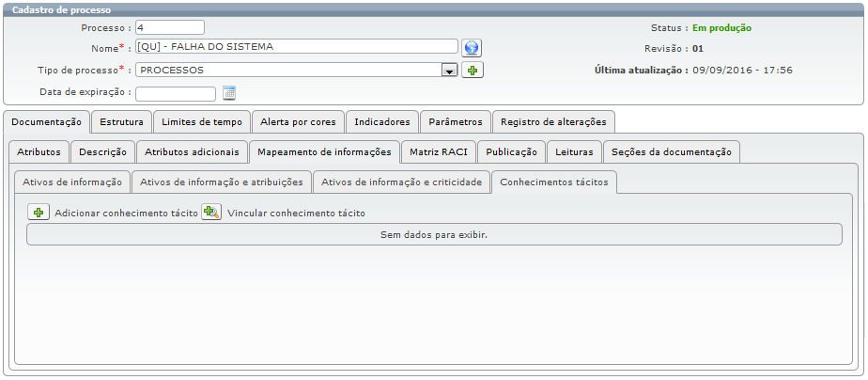The height and width of the screenshot is (380, 868).
Task: Click the Vincular conhecimento tácito label
Action: click(296, 214)
